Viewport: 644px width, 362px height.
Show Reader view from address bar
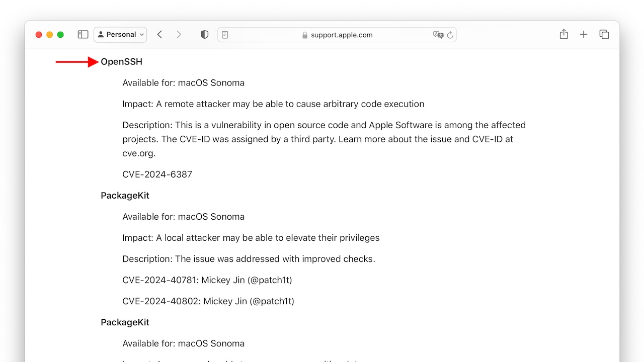coord(225,35)
